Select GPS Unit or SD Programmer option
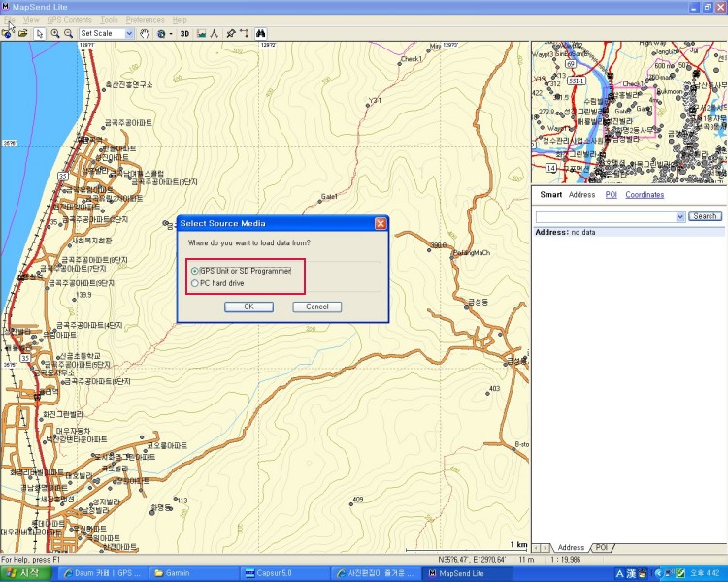728x582 pixels. pos(241,271)
